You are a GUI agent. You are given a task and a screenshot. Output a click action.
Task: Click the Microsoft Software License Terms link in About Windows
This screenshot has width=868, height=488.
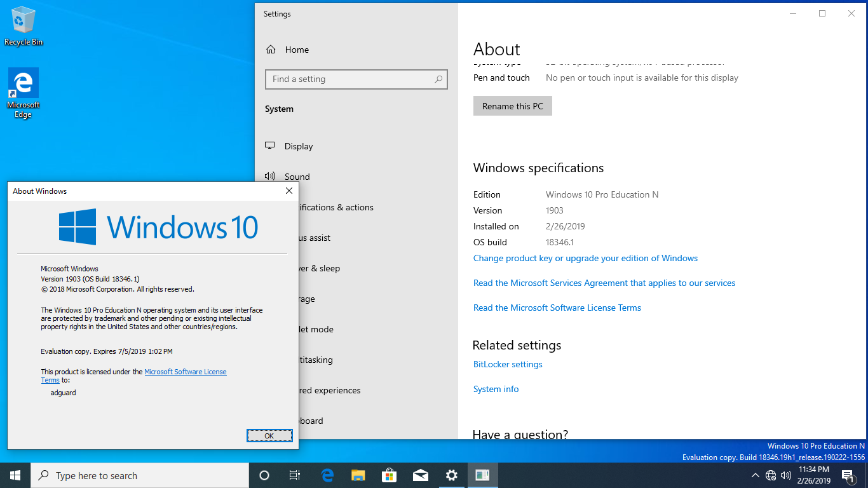[x=185, y=372]
